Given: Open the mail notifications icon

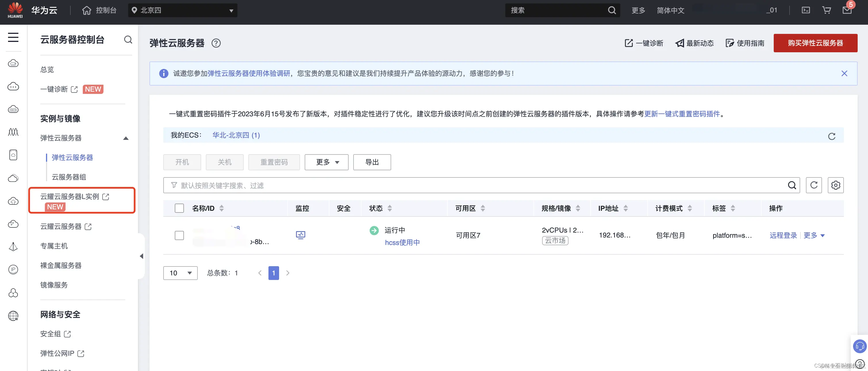Looking at the screenshot, I should pyautogui.click(x=847, y=10).
